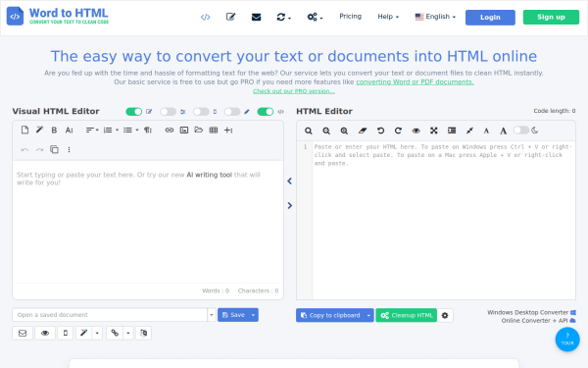Image resolution: width=588 pixels, height=368 pixels.
Task: Open the refresh converters dropdown in header
Action: coord(283,17)
